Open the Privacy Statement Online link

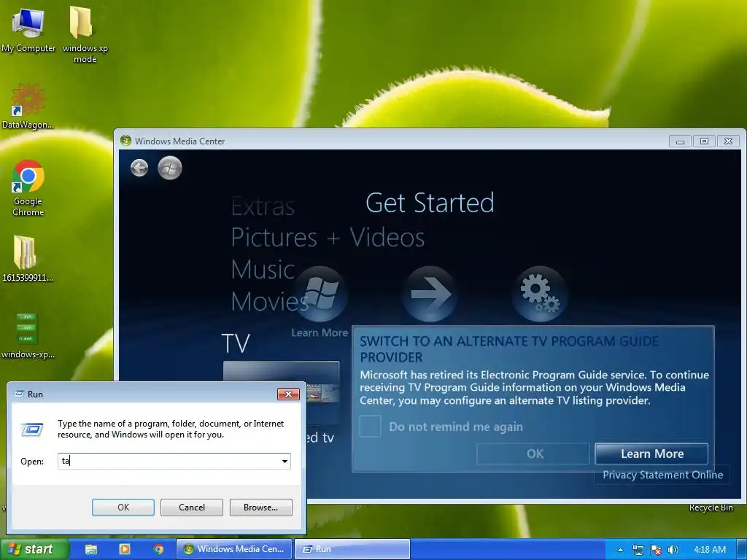(662, 475)
